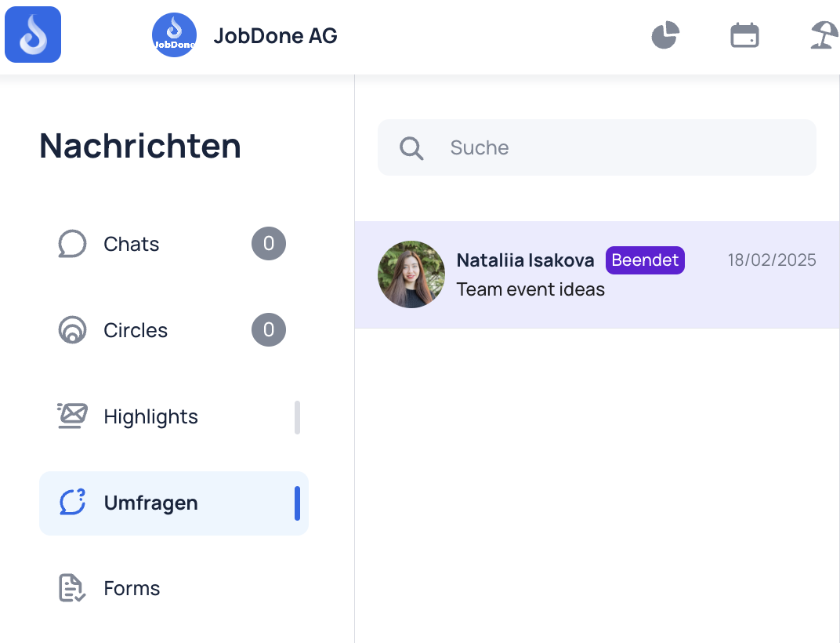Open Umfragen in the sidebar
Image resolution: width=840 pixels, height=643 pixels.
174,503
